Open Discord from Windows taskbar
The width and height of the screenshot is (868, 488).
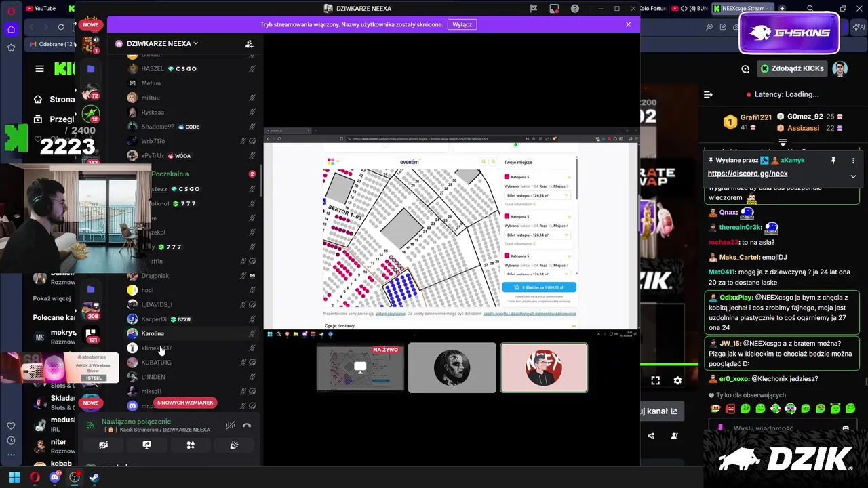[x=55, y=477]
